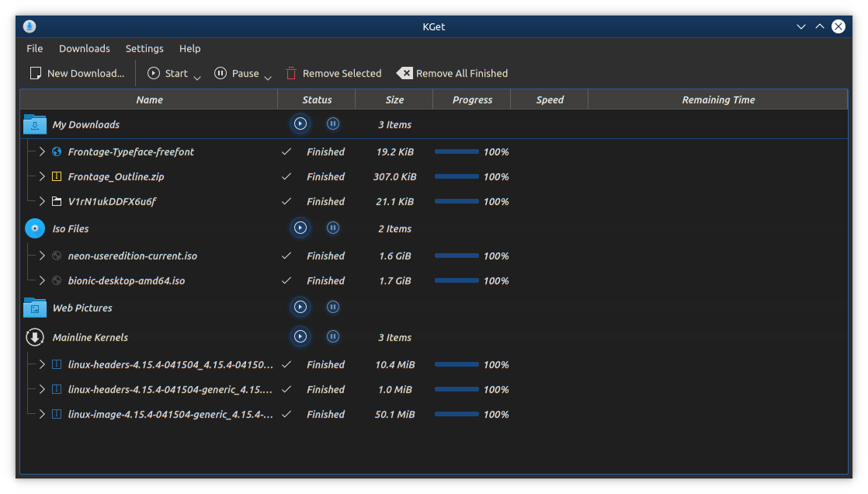This screenshot has width=868, height=494.
Task: Sort downloads by the Name column header
Action: (149, 99)
